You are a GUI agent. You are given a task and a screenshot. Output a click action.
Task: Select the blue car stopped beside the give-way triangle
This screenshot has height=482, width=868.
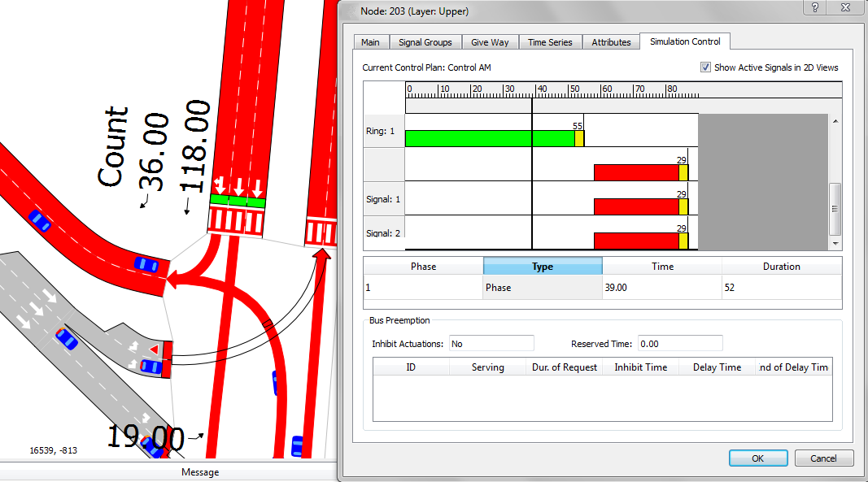point(150,367)
